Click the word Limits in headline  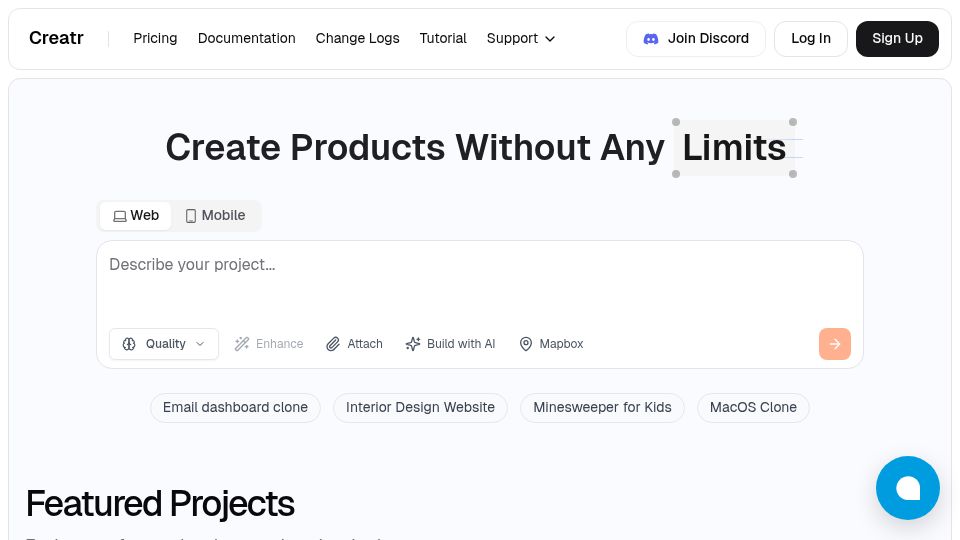click(x=734, y=148)
